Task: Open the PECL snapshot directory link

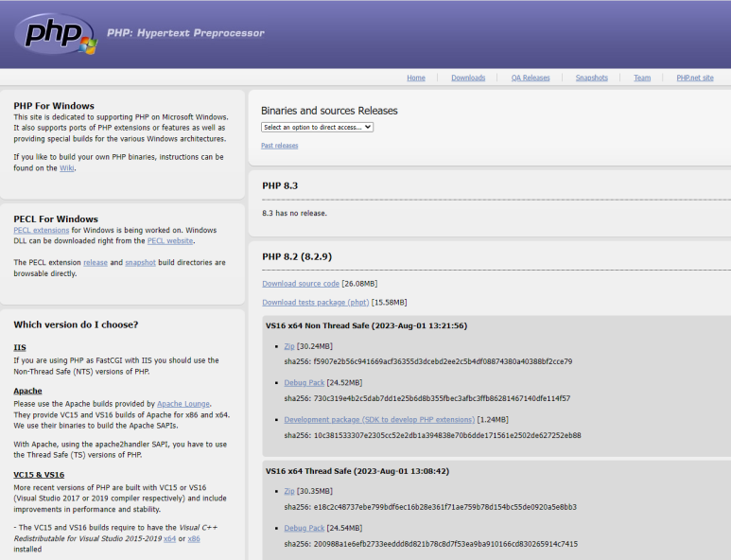Action: pyautogui.click(x=140, y=263)
